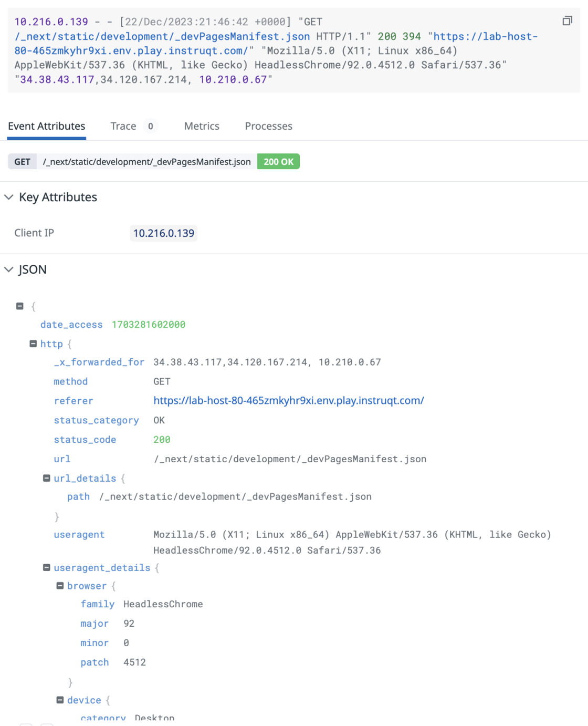588x726 pixels.
Task: Collapse the url_details JSON node
Action: point(46,478)
